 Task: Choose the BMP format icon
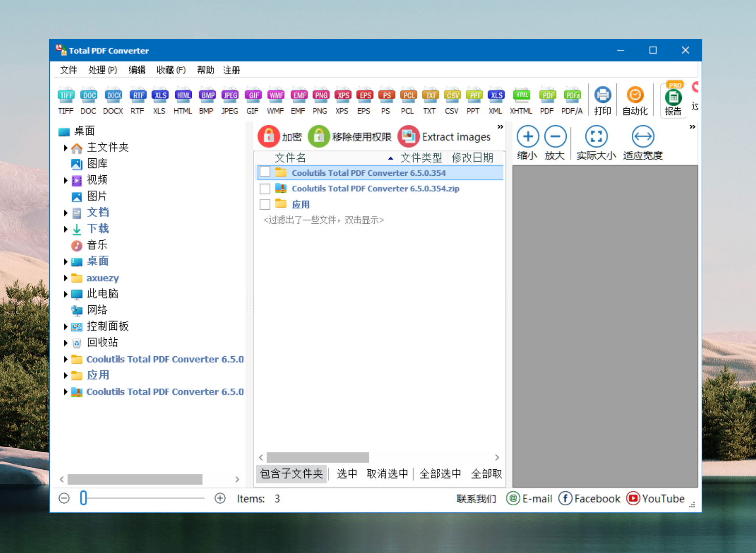click(x=207, y=100)
